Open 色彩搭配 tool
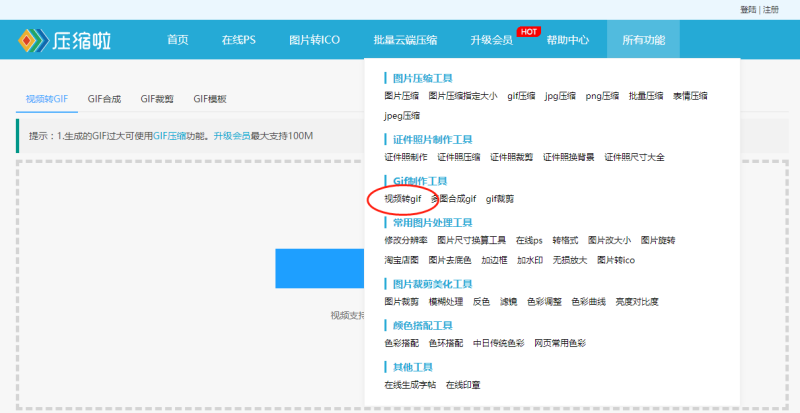Viewport: 800px width, 413px height. click(x=402, y=343)
